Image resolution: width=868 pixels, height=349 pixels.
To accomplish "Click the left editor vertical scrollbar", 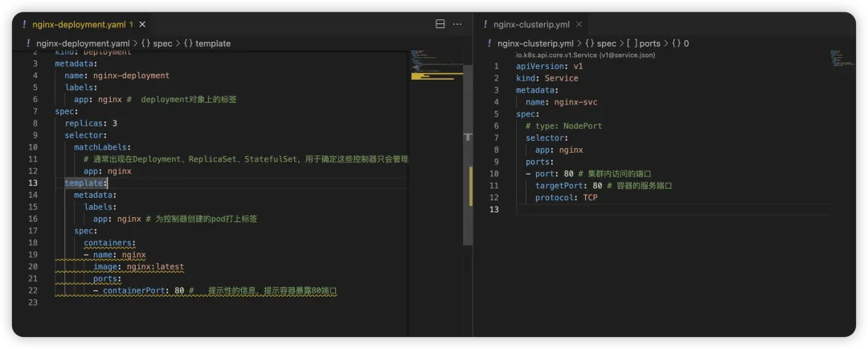I will 468,155.
